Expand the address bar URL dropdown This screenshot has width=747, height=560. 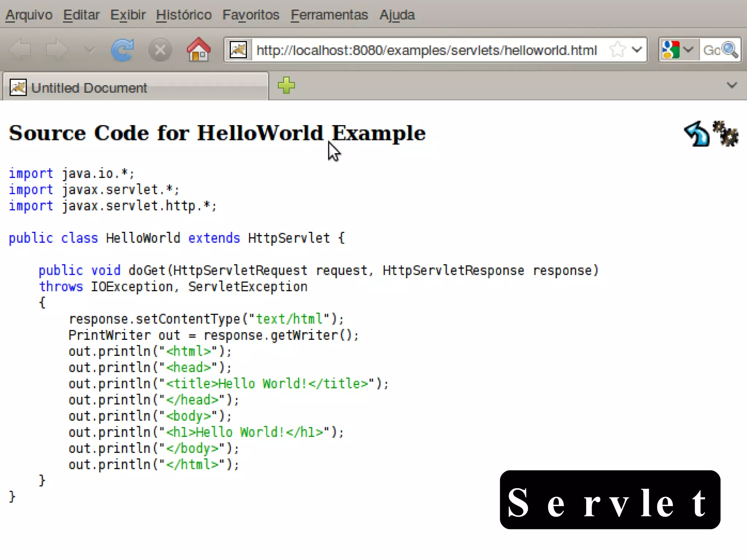637,50
